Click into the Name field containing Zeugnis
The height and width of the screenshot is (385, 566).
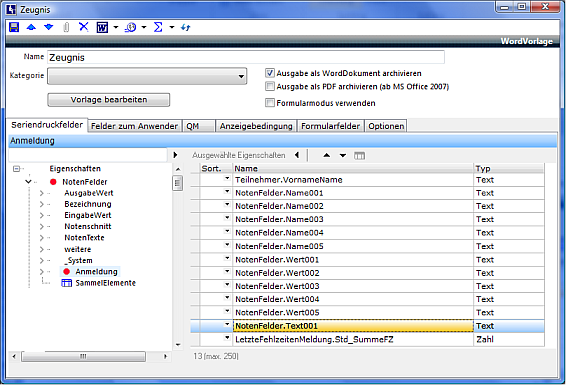[x=246, y=57]
